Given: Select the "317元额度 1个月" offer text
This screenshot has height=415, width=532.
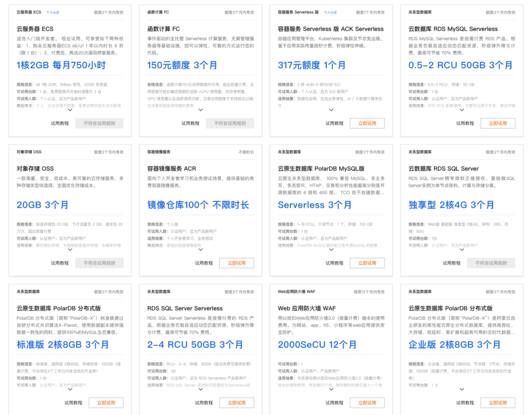Looking at the screenshot, I should tap(312, 65).
